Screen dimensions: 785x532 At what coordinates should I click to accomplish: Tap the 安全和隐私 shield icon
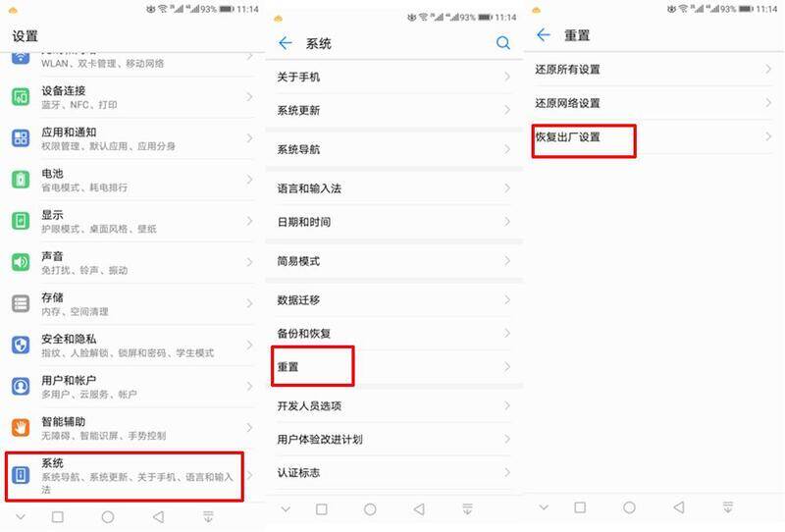click(21, 345)
